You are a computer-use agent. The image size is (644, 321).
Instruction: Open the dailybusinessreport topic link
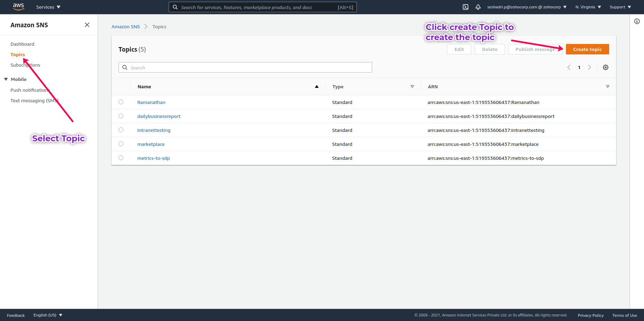(x=159, y=116)
